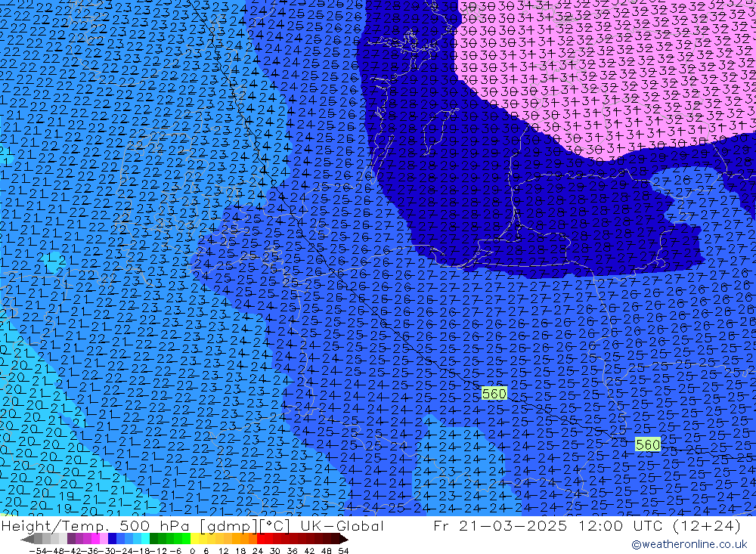Image resolution: width=756 pixels, height=554 pixels.
Task: Select the date 'Fr 21-03-2025 12:00 UTC (12+24)'
Action: [x=587, y=525]
